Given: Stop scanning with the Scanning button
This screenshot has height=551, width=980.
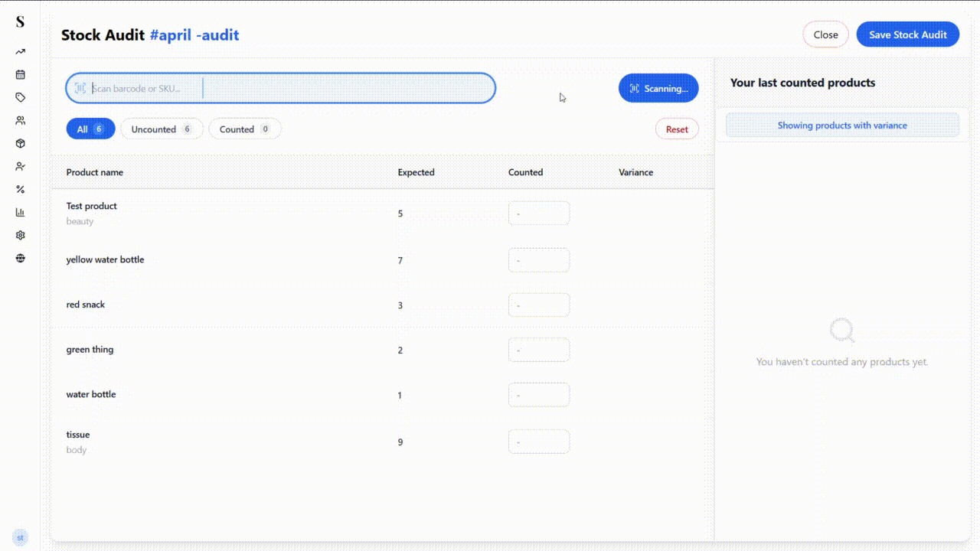Looking at the screenshot, I should click(x=658, y=88).
